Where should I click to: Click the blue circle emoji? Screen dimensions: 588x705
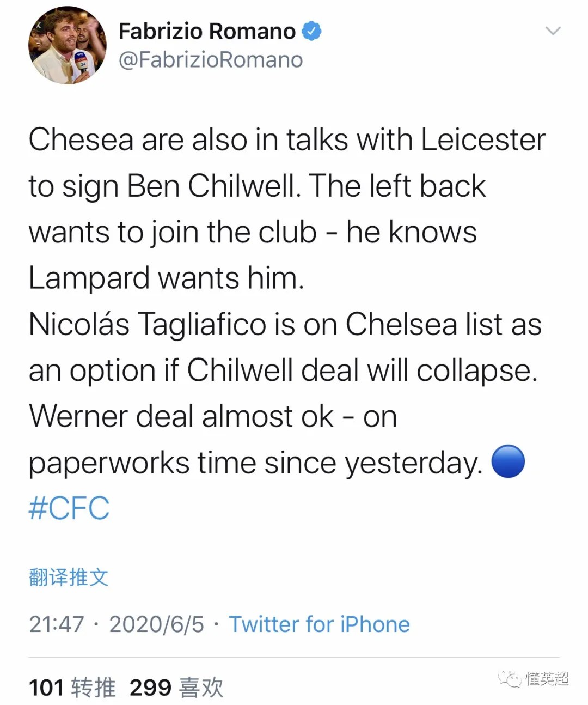[x=508, y=461]
